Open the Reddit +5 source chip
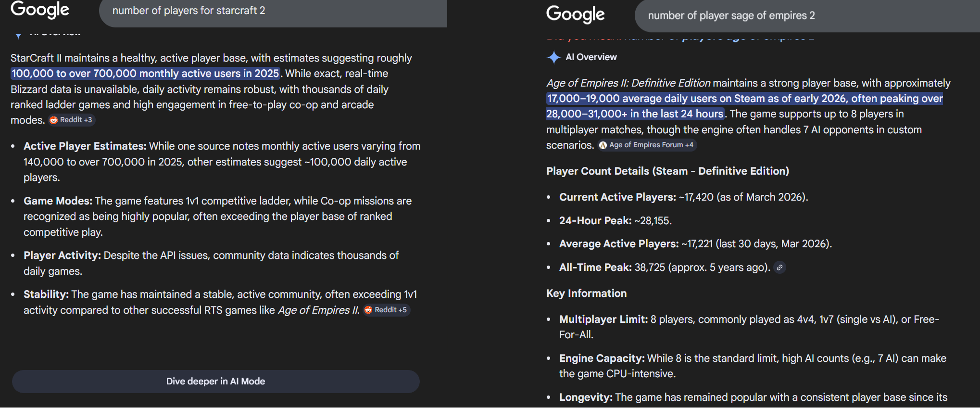Screen dimensions: 980x408 pyautogui.click(x=386, y=310)
